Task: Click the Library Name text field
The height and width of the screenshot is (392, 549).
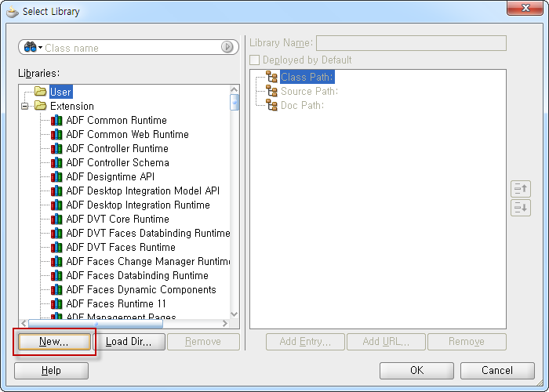Action: [x=411, y=43]
